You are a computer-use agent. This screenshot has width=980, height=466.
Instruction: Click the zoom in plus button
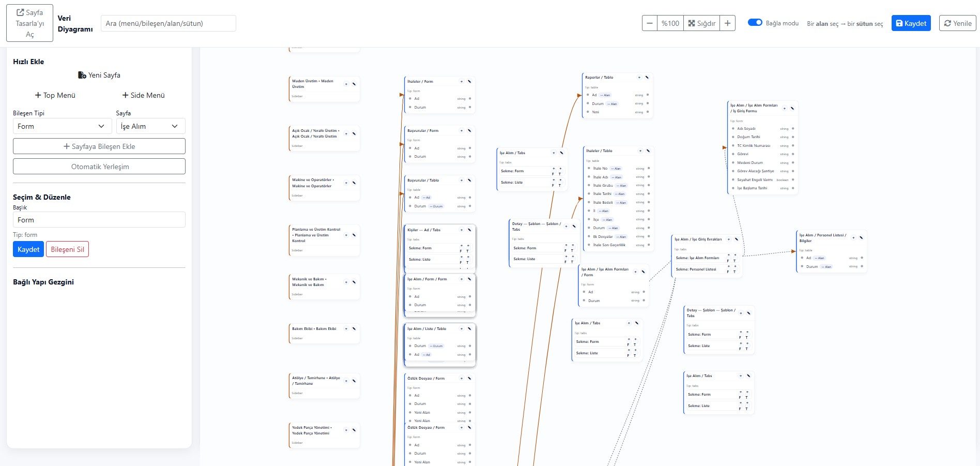pos(727,23)
